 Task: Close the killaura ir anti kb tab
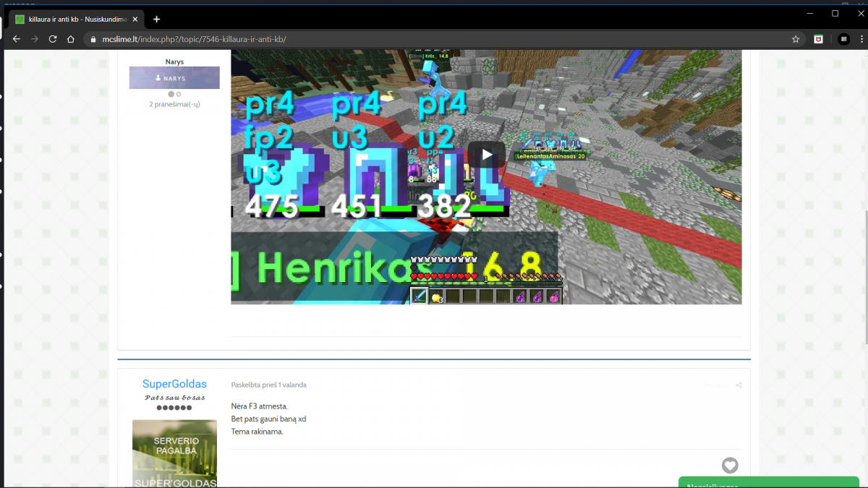click(x=135, y=19)
